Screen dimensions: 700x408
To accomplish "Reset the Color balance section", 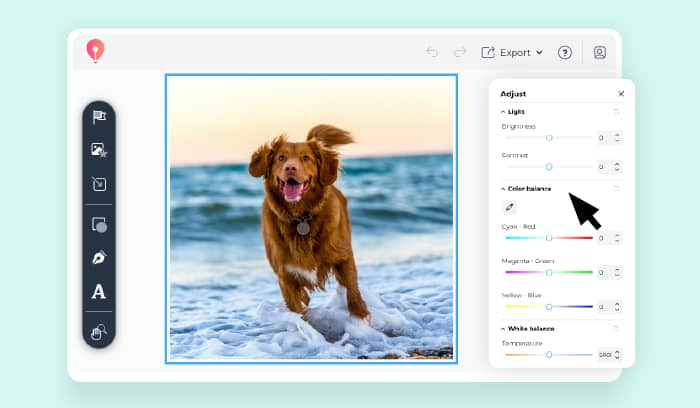I will click(617, 188).
